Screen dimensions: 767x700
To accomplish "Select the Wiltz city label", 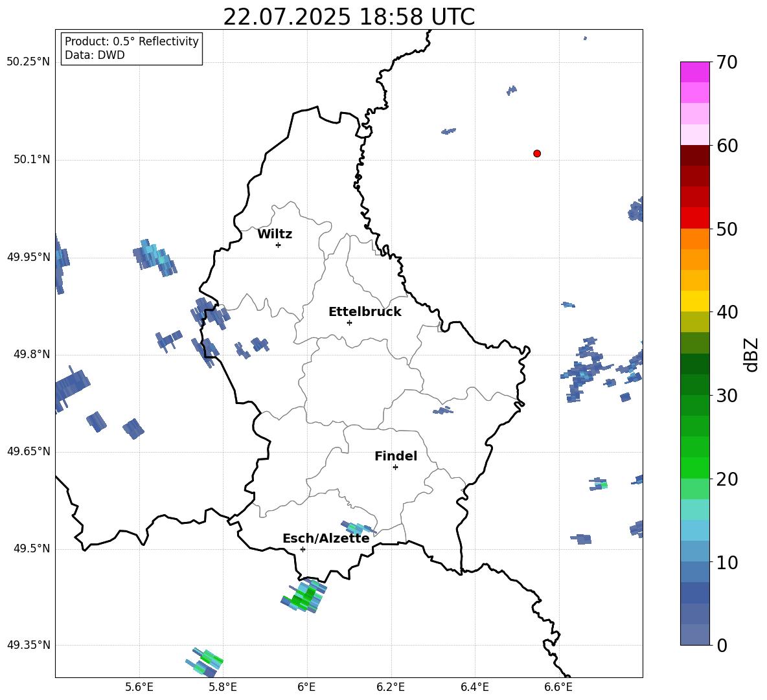I will [275, 234].
